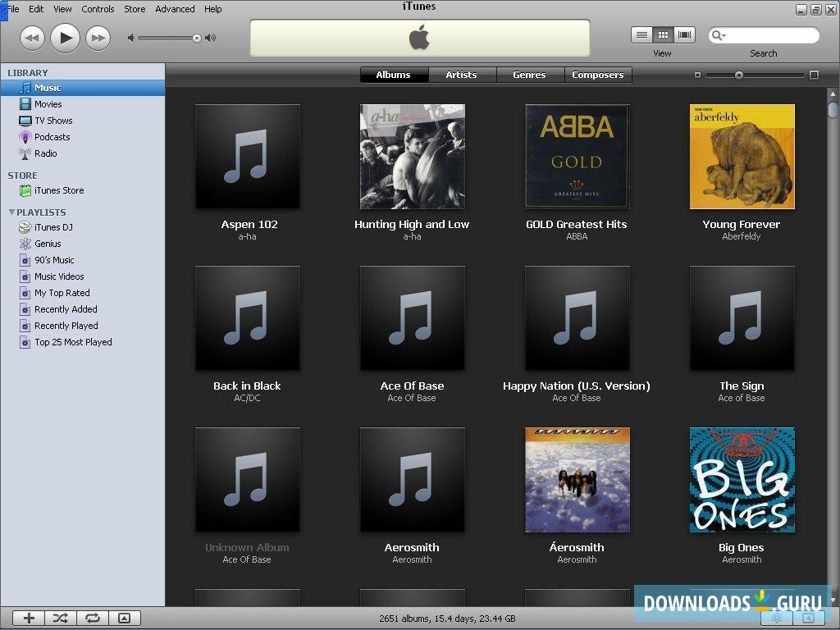
Task: Open the search magnifier dropdown
Action: coord(719,36)
